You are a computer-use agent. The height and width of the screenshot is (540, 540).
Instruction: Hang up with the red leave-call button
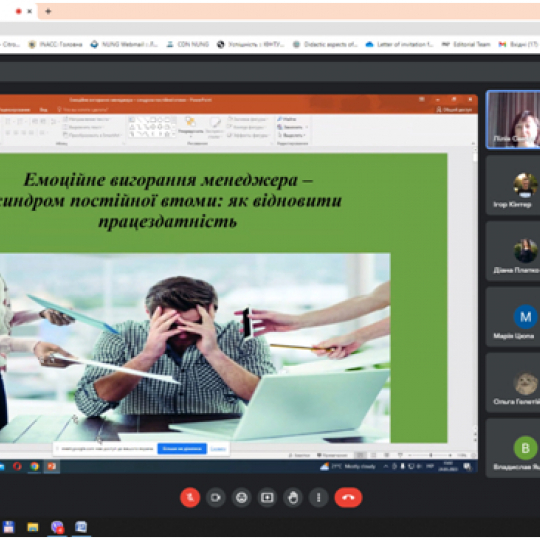[348, 497]
